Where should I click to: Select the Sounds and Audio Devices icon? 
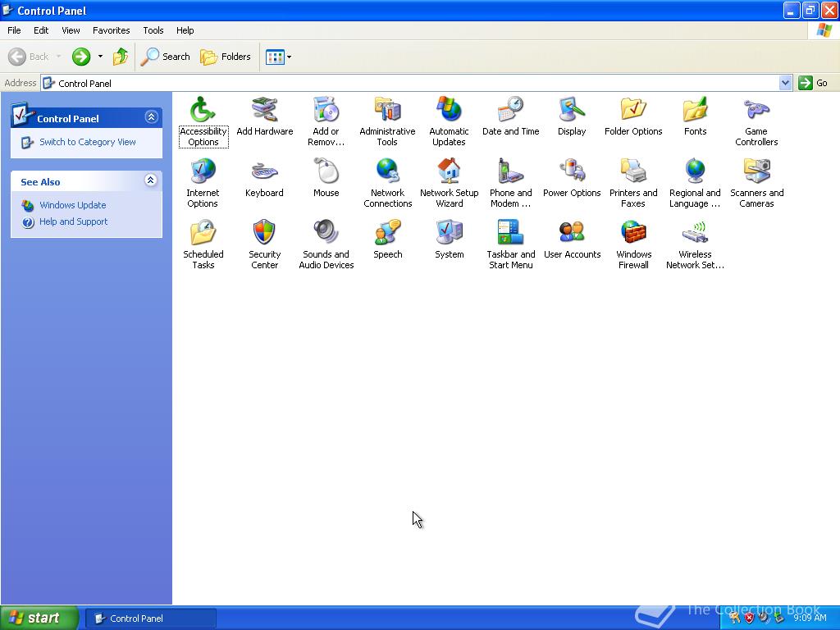326,233
